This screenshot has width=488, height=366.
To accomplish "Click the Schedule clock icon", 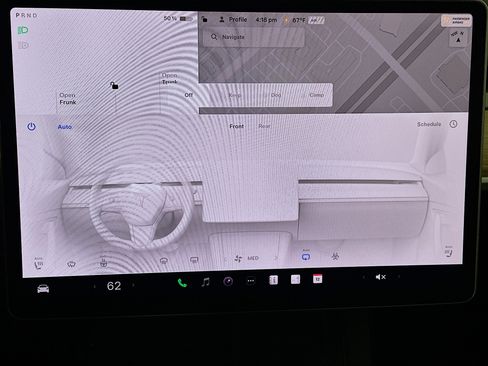I will point(453,124).
